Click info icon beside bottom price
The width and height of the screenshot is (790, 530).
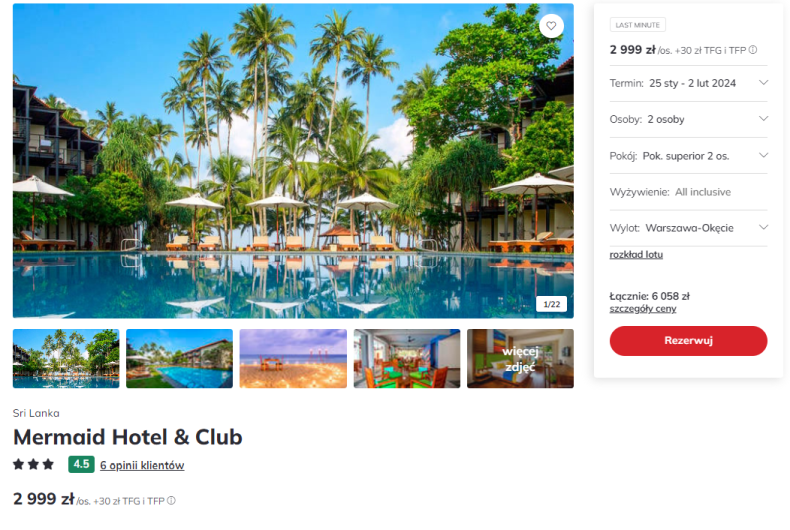(x=171, y=501)
